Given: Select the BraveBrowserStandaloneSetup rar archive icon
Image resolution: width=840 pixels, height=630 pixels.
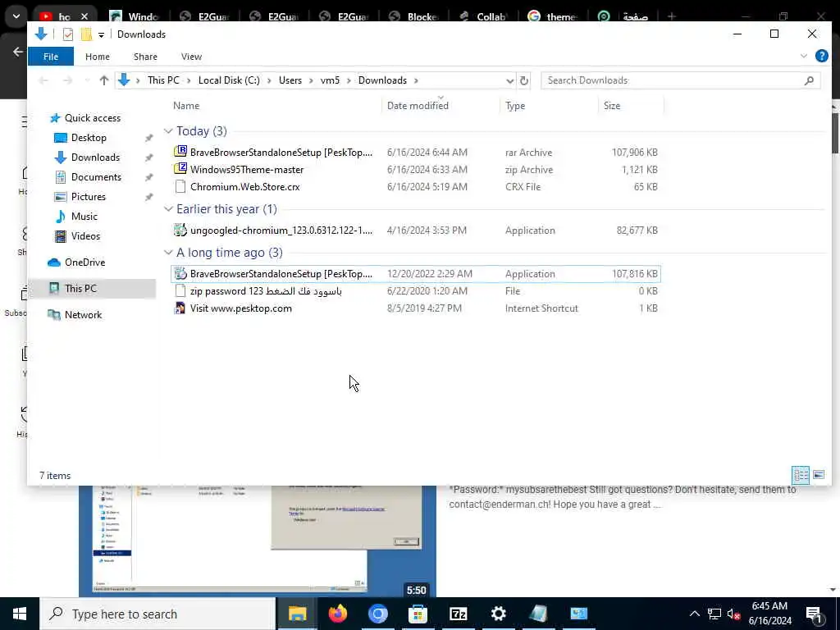Looking at the screenshot, I should click(180, 152).
